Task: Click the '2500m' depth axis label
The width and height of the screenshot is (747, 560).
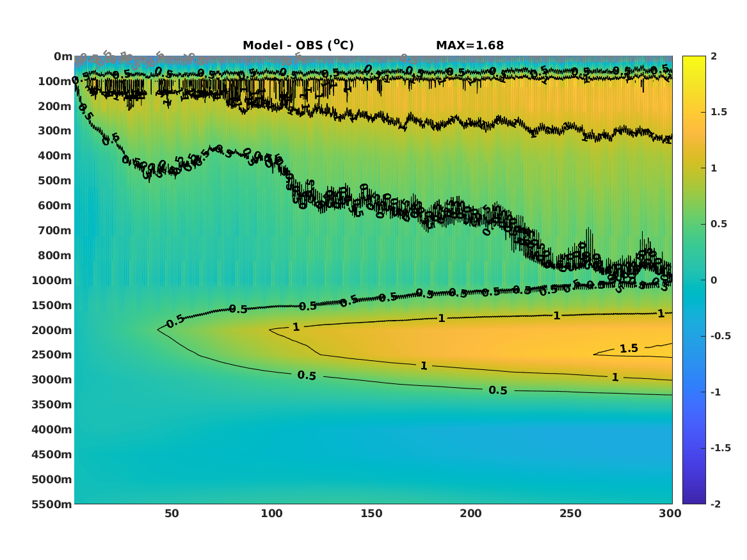Action: 52,355
